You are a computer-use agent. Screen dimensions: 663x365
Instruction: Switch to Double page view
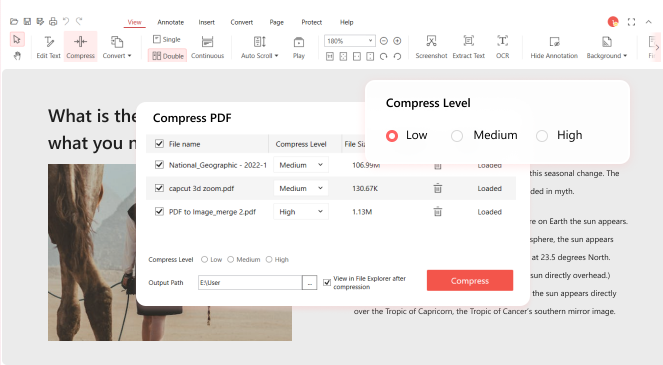pos(168,56)
